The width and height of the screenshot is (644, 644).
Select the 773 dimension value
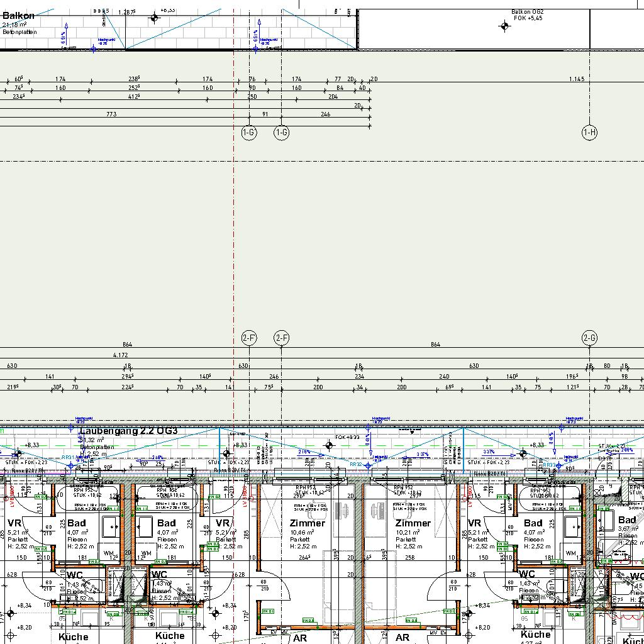click(111, 114)
